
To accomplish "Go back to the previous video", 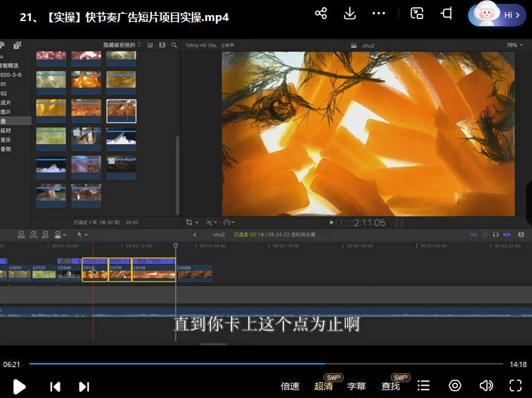I will pos(56,386).
